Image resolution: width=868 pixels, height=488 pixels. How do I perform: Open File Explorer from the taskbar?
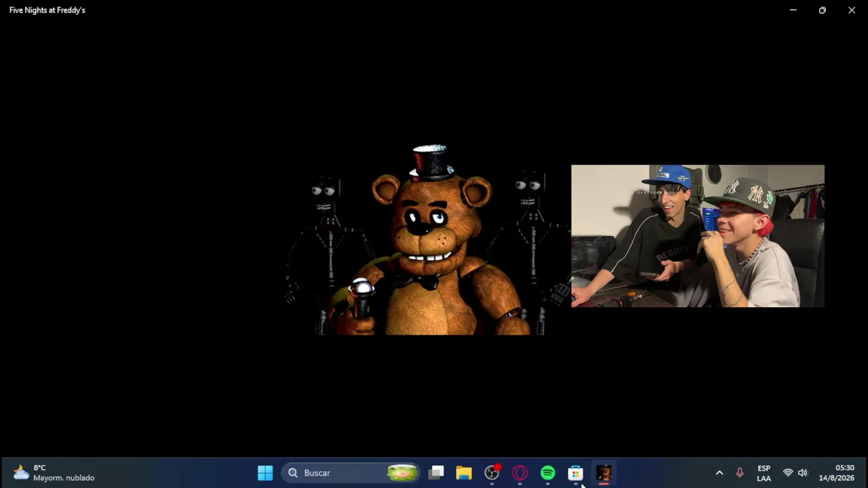click(464, 472)
